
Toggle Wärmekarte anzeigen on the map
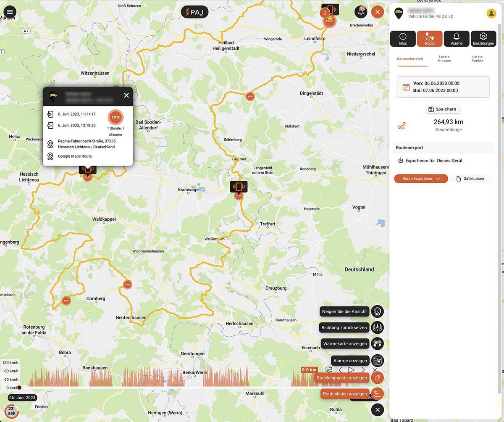(377, 343)
